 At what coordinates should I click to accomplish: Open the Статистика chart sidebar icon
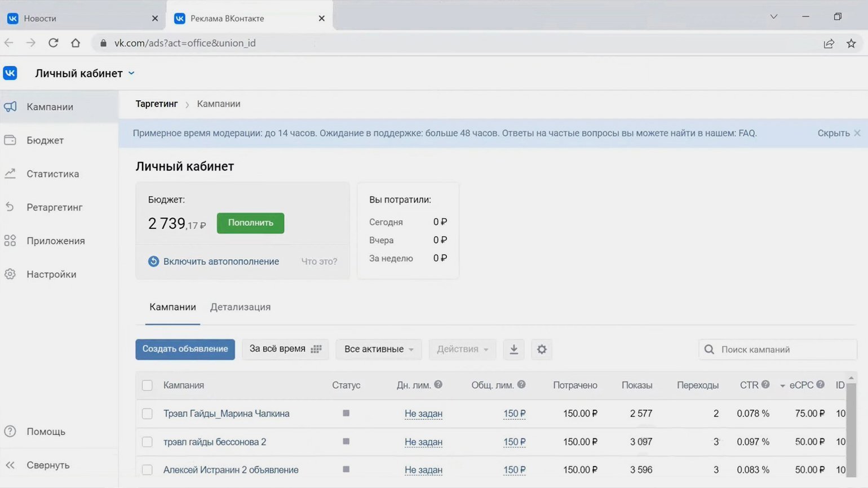pos(10,174)
